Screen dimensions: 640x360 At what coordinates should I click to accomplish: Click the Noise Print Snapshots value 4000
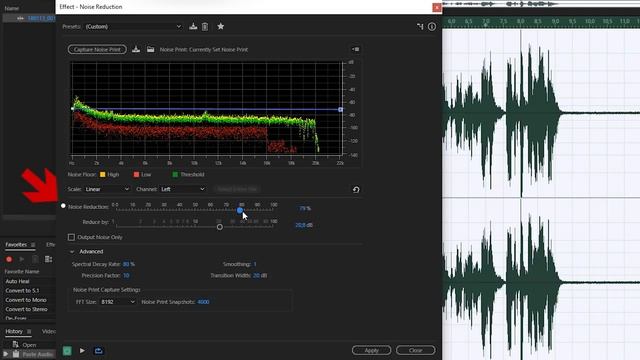(x=203, y=302)
